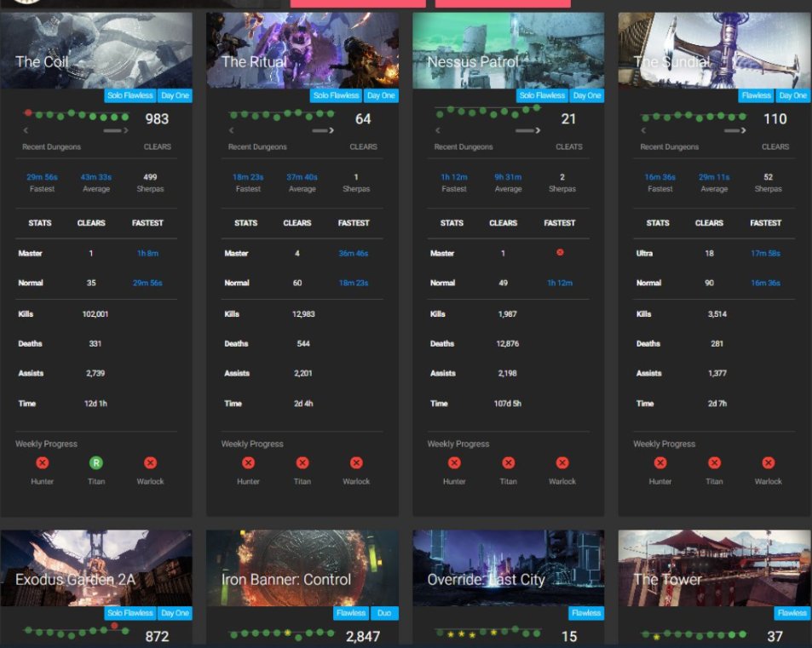812x648 pixels.
Task: Click The Coil kills value 102,001
Action: [x=95, y=314]
